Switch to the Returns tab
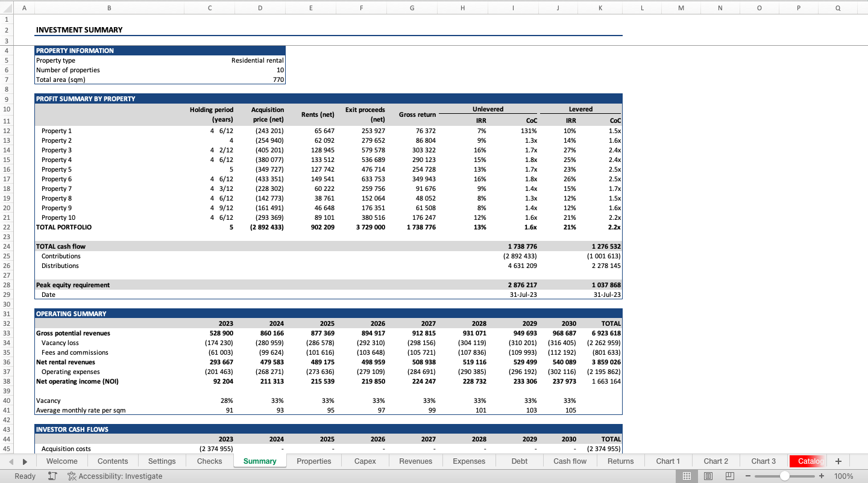868x483 pixels. pyautogui.click(x=620, y=461)
